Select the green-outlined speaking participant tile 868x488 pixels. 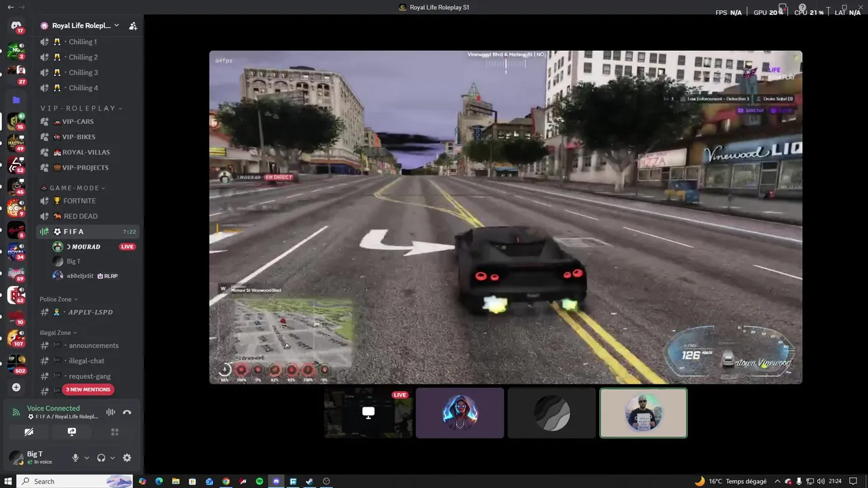click(644, 413)
